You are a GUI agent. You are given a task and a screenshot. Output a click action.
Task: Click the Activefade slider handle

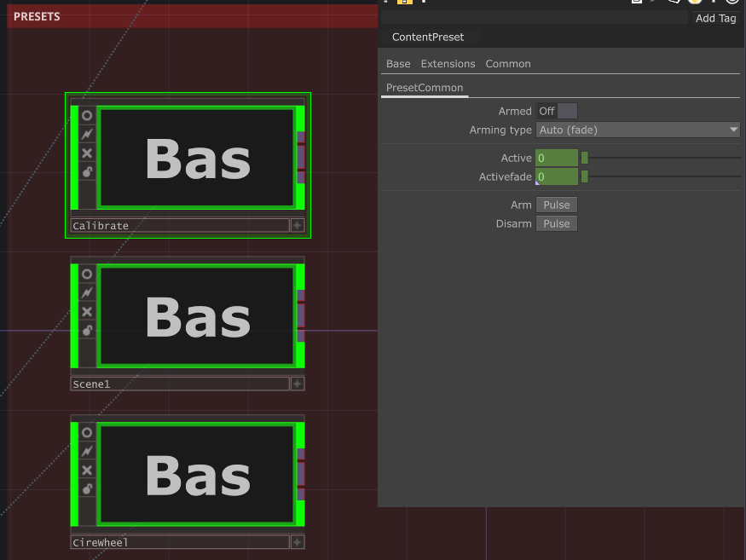585,176
